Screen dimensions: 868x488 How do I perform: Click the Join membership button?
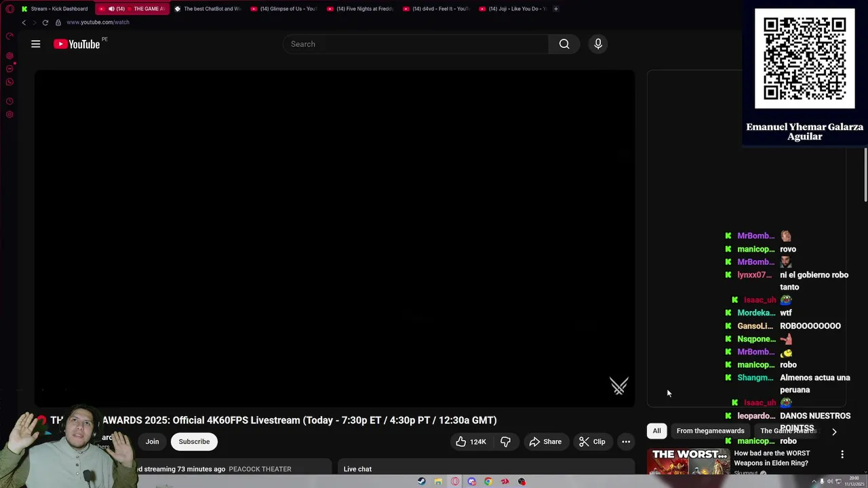click(152, 442)
